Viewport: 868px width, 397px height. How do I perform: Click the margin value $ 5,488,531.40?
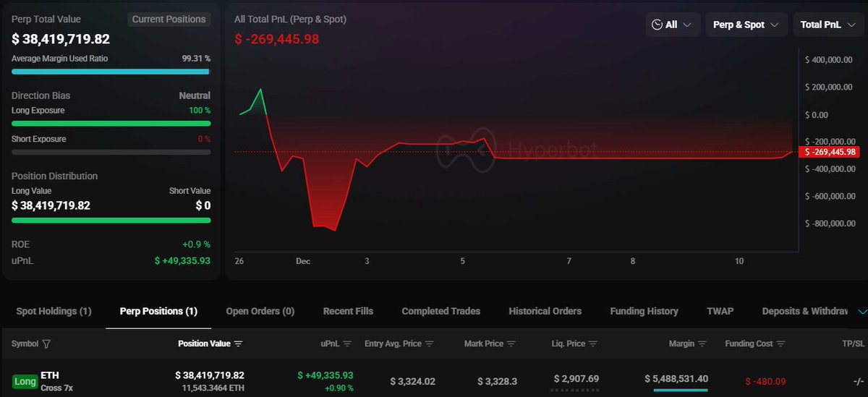click(676, 378)
